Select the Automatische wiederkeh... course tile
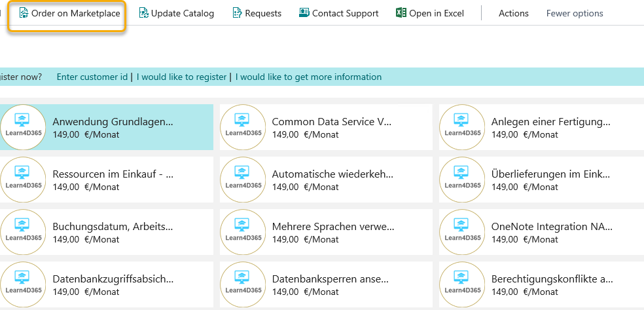This screenshot has height=310, width=644. click(x=332, y=180)
